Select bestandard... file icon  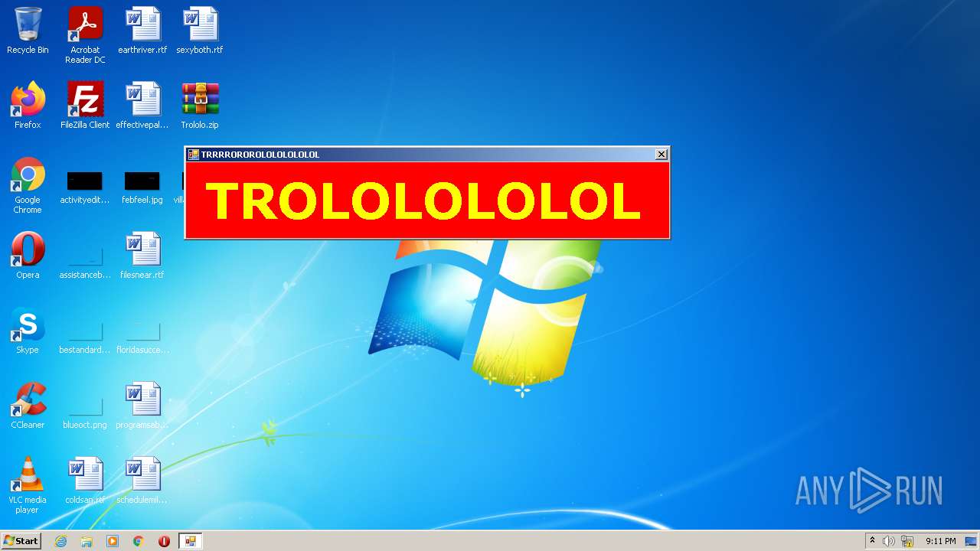(84, 335)
